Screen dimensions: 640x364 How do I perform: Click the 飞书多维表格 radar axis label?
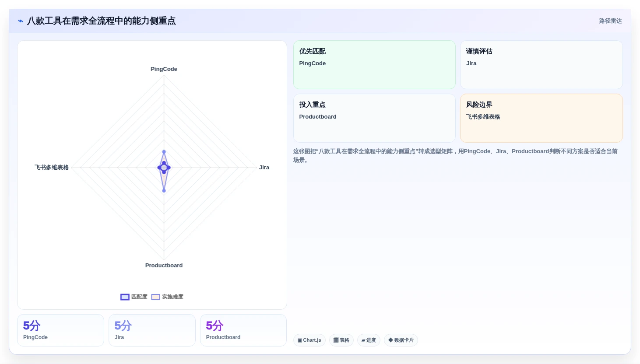click(52, 168)
